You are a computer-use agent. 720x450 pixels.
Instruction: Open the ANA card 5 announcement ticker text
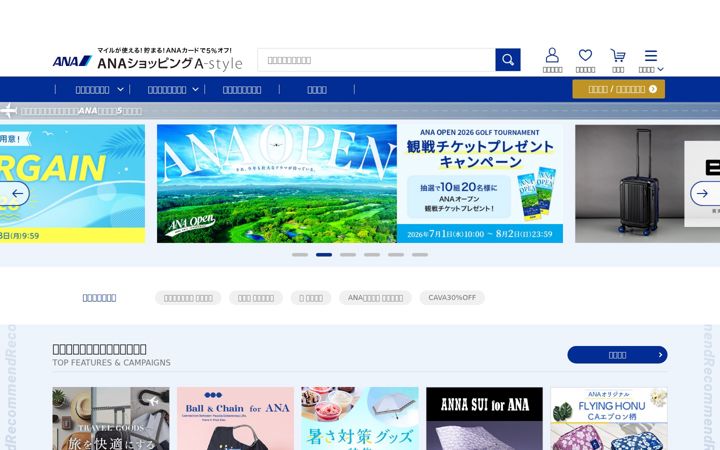[81, 111]
